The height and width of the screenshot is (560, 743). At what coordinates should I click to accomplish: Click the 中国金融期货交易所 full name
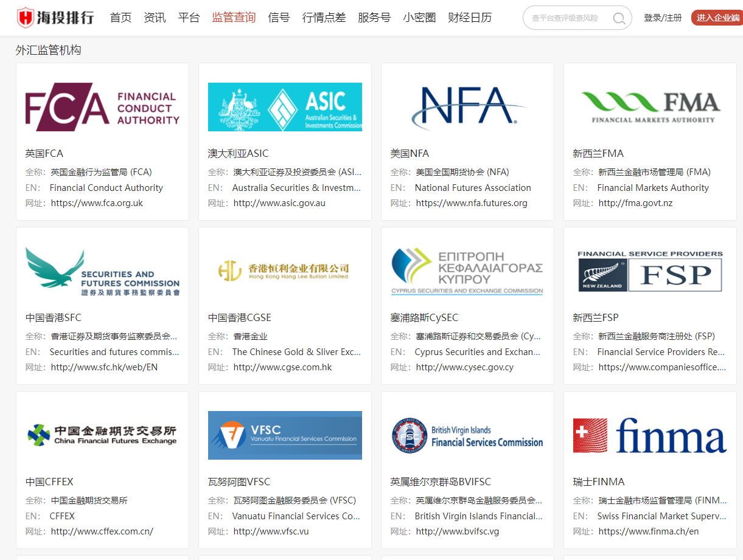[89, 500]
